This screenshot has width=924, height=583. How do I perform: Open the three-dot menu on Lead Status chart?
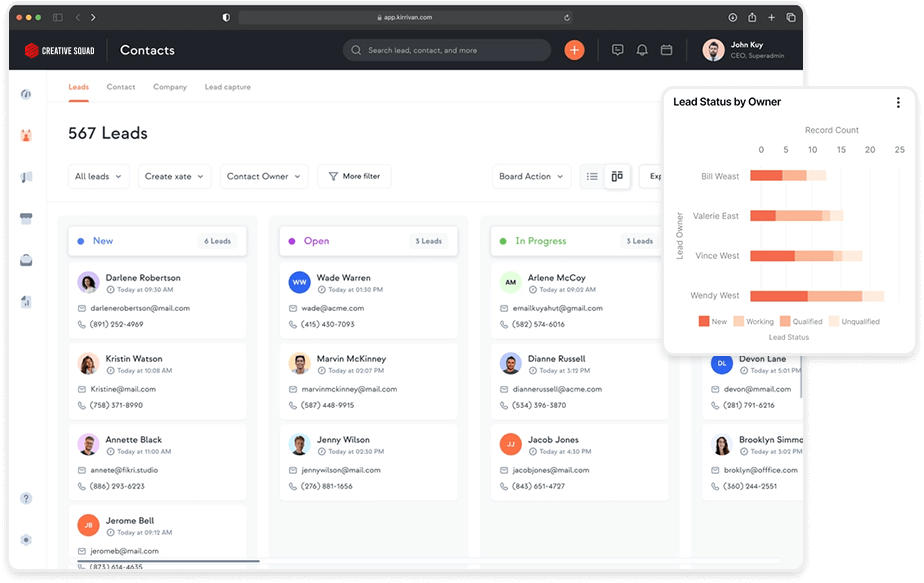(x=898, y=103)
